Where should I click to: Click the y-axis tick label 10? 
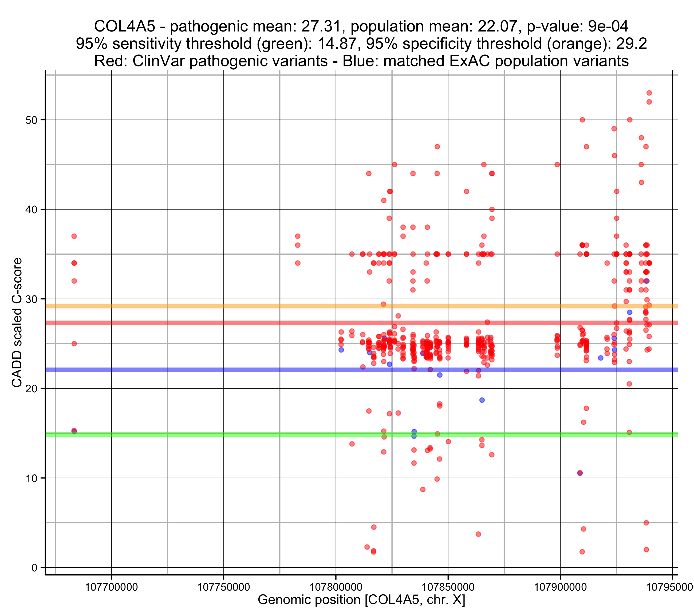pos(31,478)
